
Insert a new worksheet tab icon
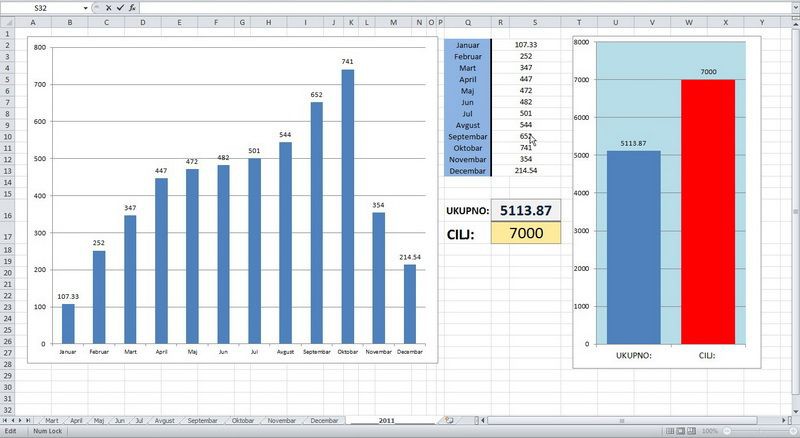tap(449, 420)
